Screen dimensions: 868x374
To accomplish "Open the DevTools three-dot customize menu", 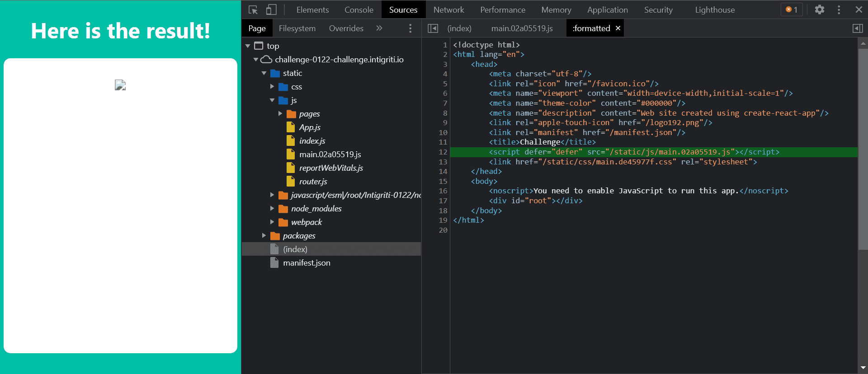I will point(839,9).
